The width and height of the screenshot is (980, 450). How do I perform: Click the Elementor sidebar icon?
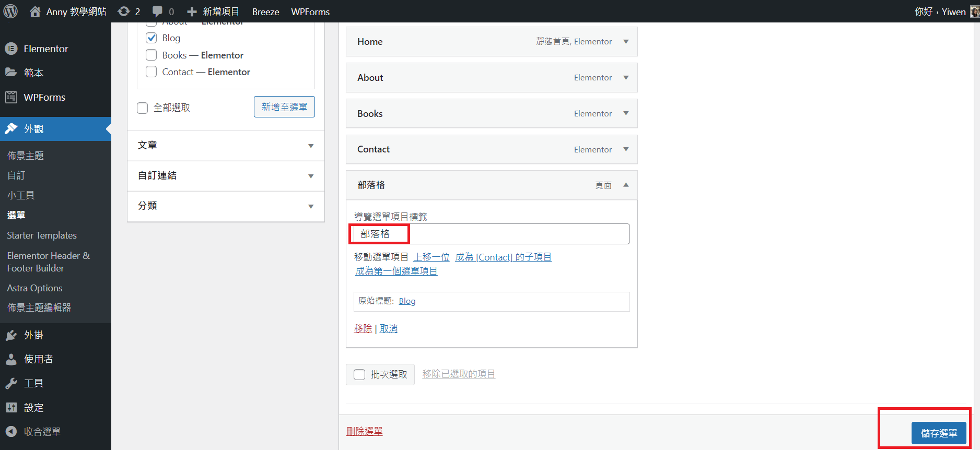tap(11, 49)
